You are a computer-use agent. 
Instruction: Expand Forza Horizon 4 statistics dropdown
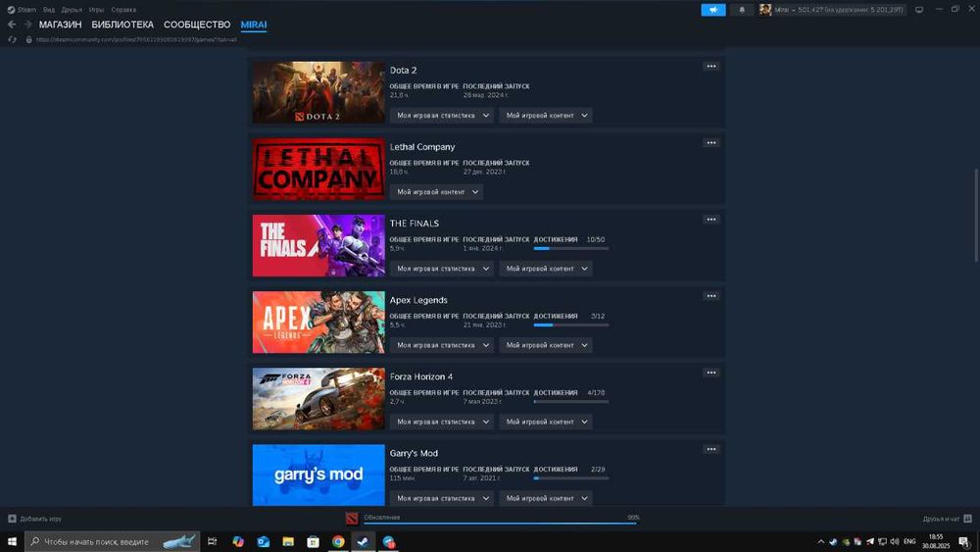click(x=442, y=422)
